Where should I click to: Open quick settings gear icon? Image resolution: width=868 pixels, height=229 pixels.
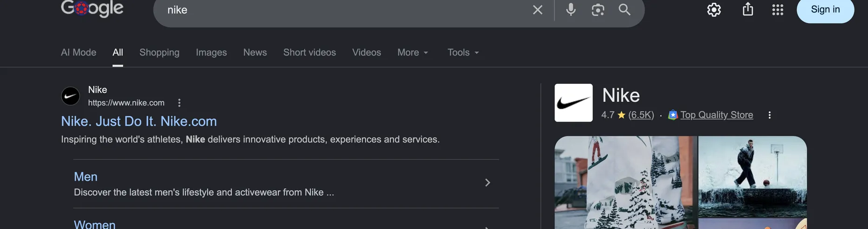tap(714, 10)
